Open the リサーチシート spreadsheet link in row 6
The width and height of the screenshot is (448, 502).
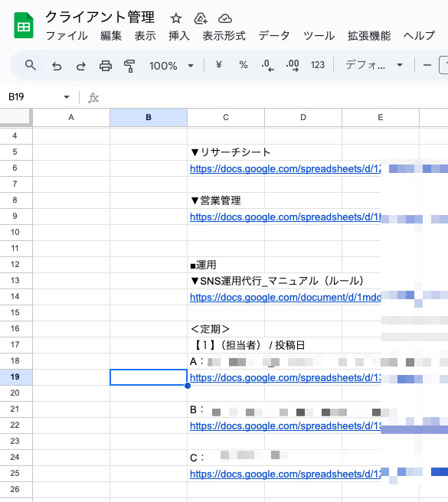(286, 168)
